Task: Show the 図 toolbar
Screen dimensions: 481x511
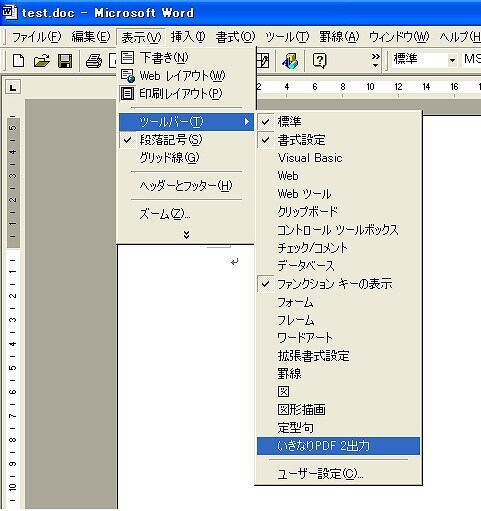Action: point(338,392)
